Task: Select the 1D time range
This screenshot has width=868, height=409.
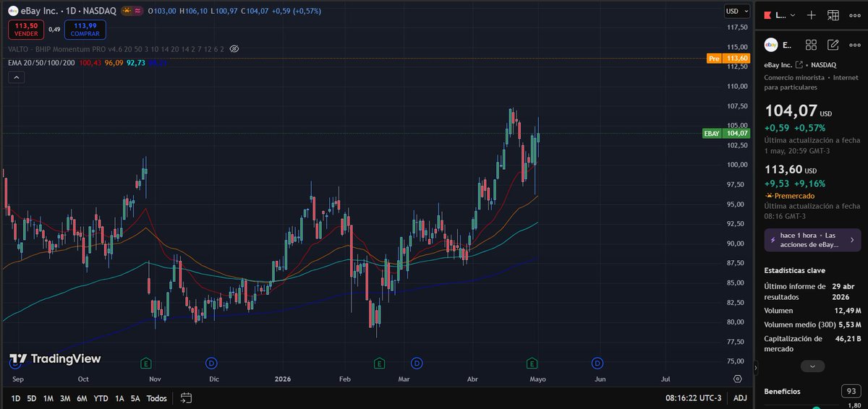Action: [x=15, y=398]
